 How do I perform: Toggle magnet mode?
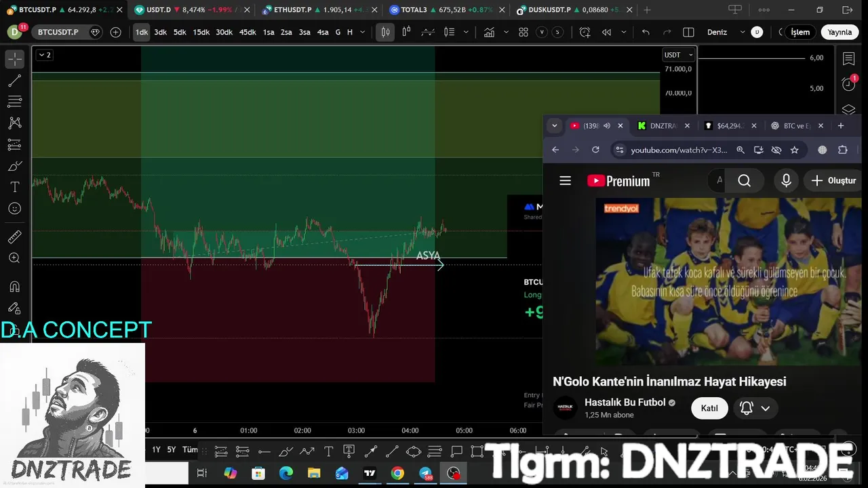(15, 287)
